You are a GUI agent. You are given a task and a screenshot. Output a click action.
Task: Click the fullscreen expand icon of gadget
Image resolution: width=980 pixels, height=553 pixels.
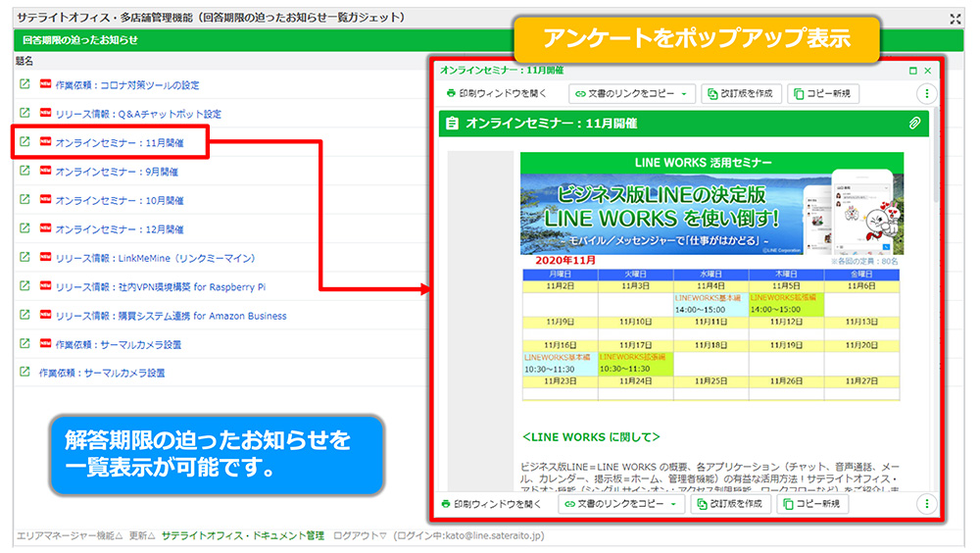click(x=955, y=18)
